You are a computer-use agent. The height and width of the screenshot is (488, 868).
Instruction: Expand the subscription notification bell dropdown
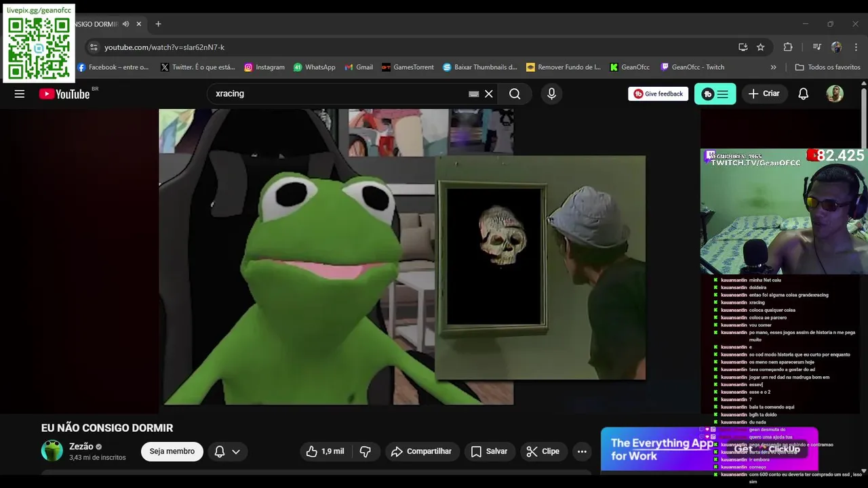point(227,451)
